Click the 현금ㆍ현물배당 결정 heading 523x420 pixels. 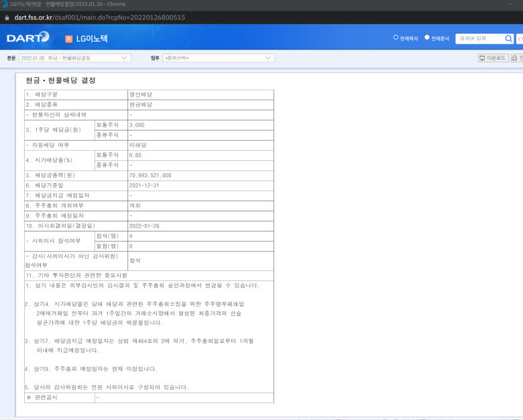[61, 81]
